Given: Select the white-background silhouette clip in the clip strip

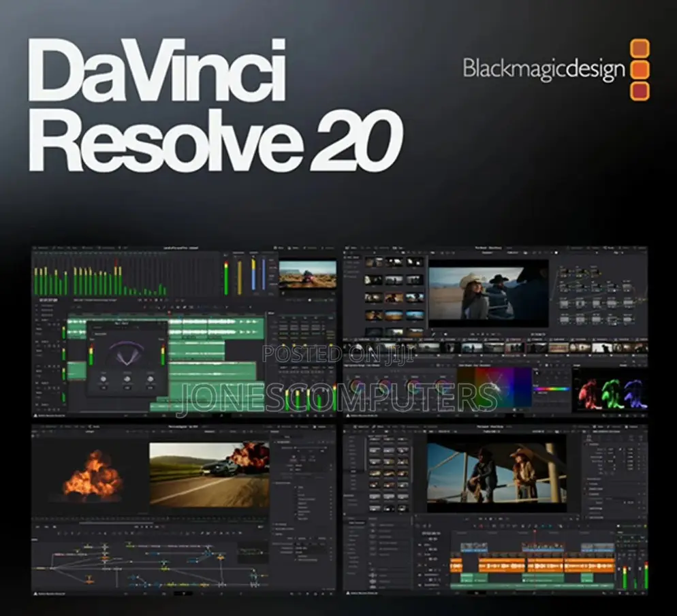Looking at the screenshot, I should pyautogui.click(x=601, y=348).
